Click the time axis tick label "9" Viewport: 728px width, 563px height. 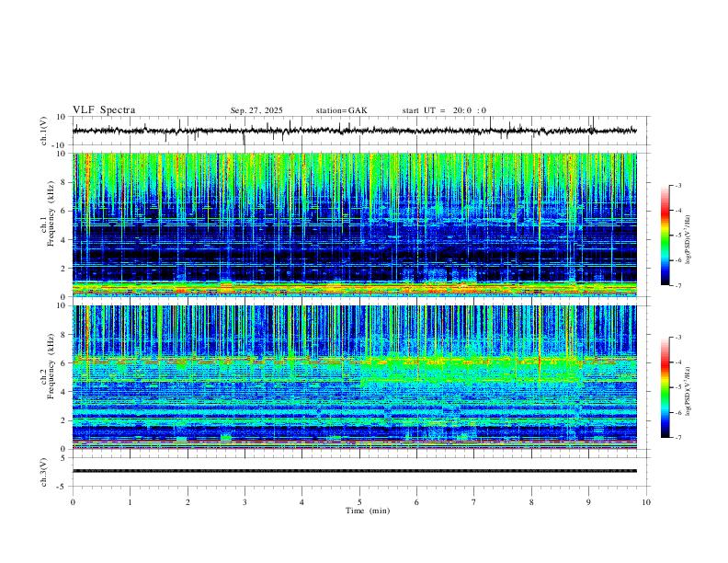click(588, 502)
